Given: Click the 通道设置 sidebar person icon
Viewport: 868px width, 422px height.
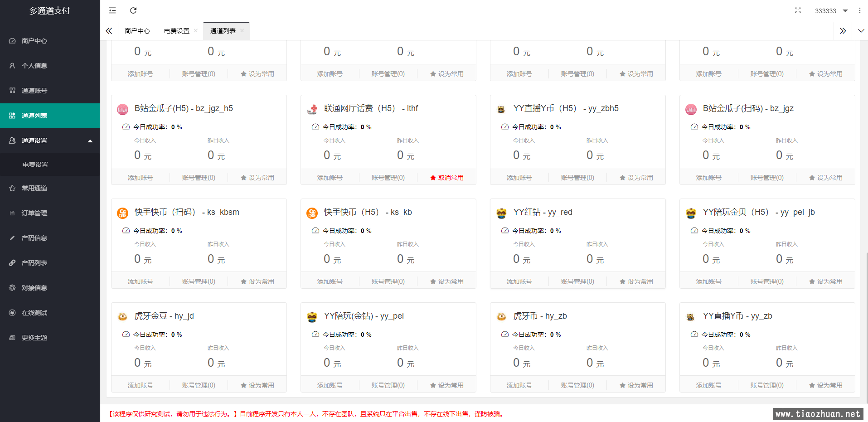Looking at the screenshot, I should pyautogui.click(x=12, y=141).
